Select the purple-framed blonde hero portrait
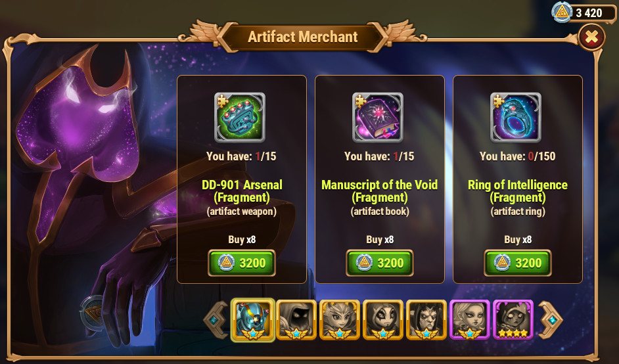The height and width of the screenshot is (364, 619). click(x=470, y=320)
